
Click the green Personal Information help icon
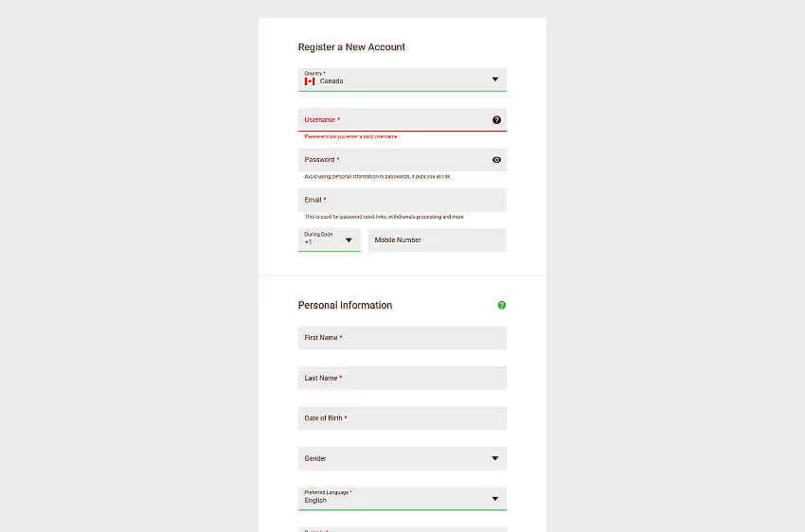point(502,305)
